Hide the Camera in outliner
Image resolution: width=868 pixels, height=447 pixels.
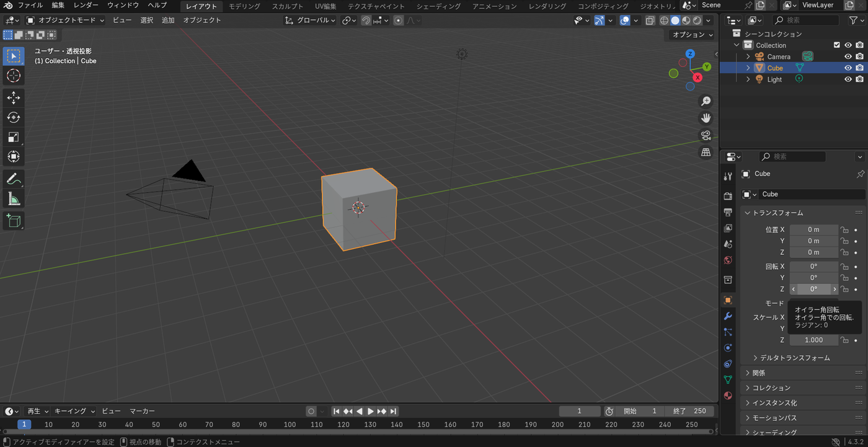pyautogui.click(x=848, y=56)
